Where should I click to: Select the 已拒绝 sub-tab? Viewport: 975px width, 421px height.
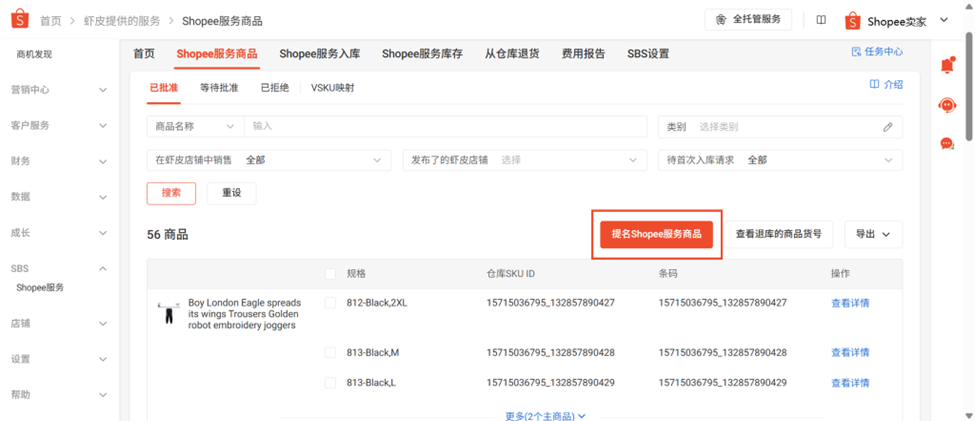(275, 88)
